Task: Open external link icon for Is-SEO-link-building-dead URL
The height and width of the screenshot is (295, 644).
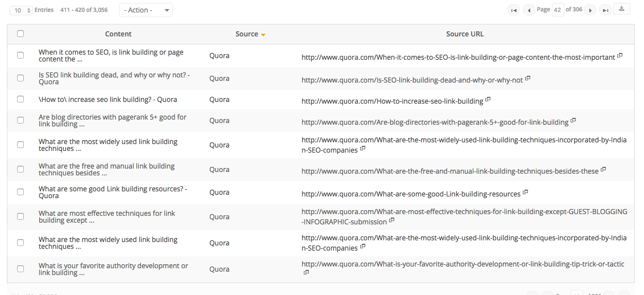Action: [528, 78]
